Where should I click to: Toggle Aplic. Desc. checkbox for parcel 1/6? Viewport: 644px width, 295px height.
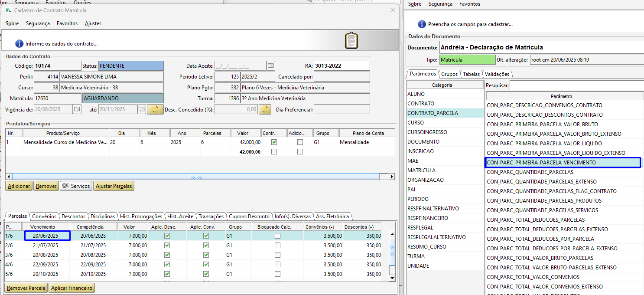(x=167, y=236)
